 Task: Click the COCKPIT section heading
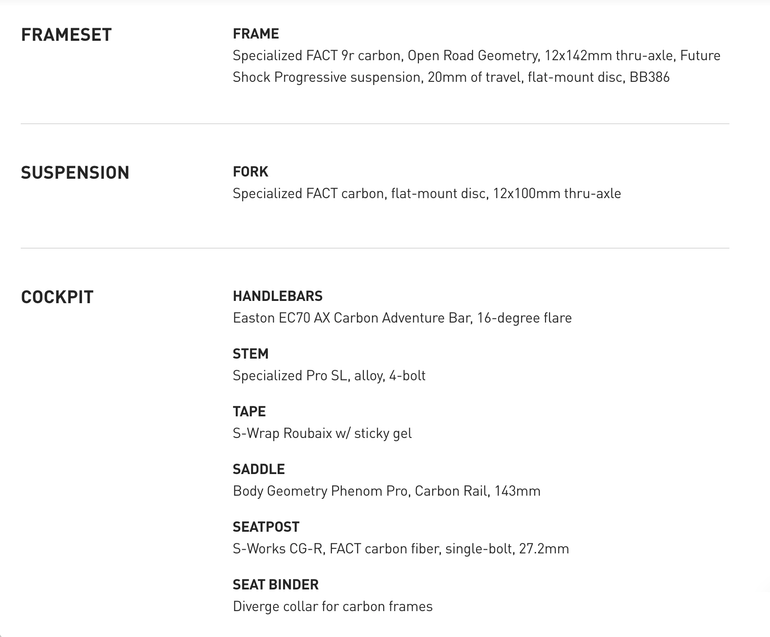57,297
